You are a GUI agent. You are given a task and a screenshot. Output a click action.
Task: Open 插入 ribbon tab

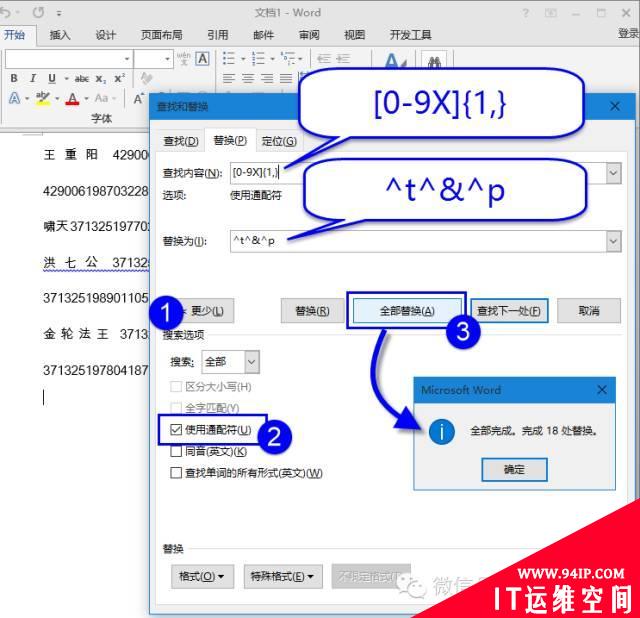tap(60, 35)
